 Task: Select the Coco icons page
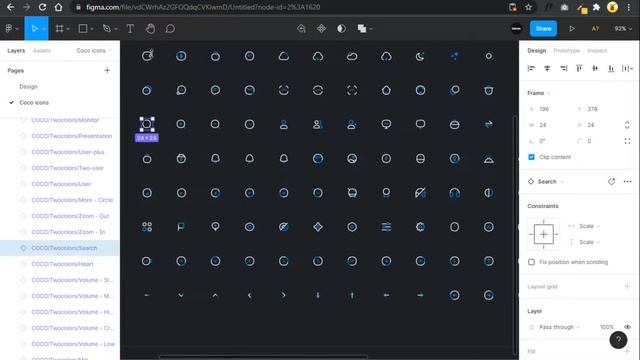[34, 102]
